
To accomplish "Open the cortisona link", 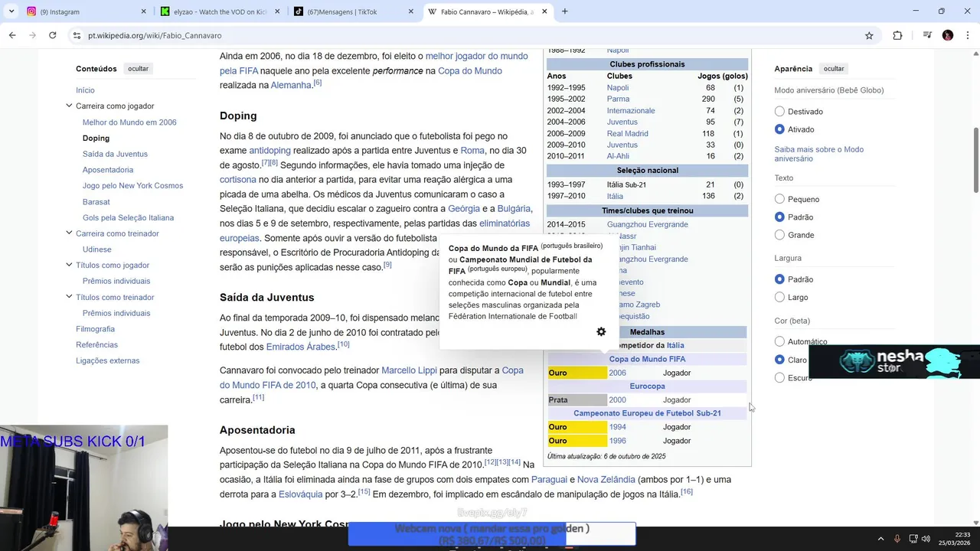I will point(238,180).
